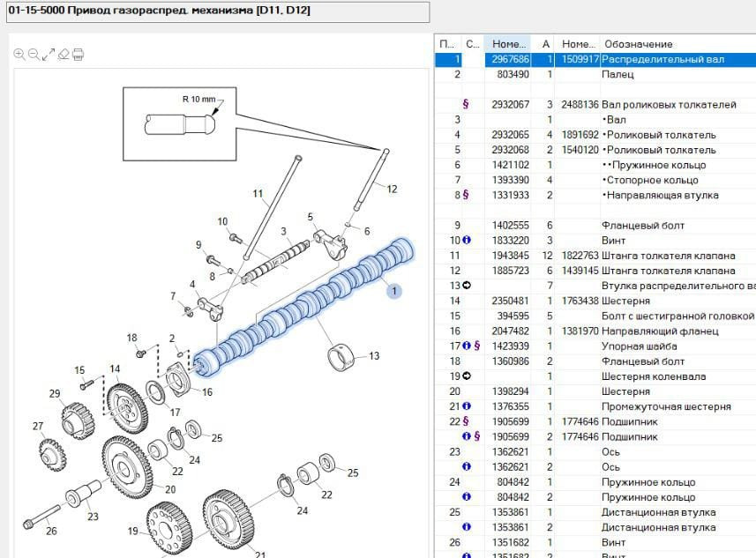Click callout number 13 in the diagram

tap(374, 356)
